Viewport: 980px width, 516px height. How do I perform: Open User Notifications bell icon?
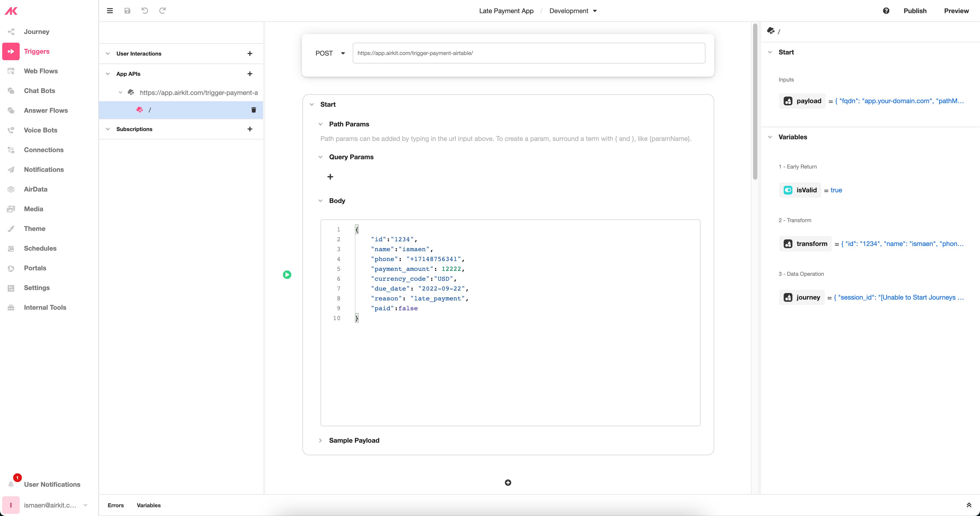[x=11, y=484]
